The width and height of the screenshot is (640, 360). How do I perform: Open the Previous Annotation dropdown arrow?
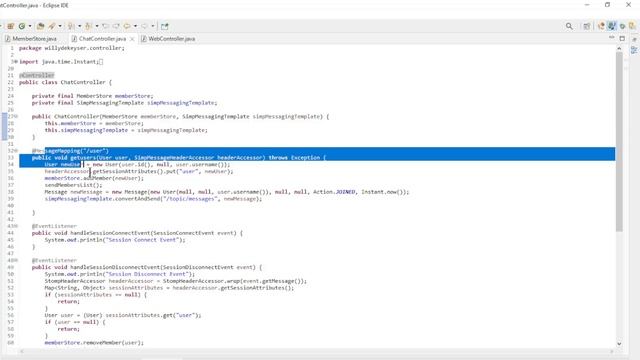coord(97,26)
